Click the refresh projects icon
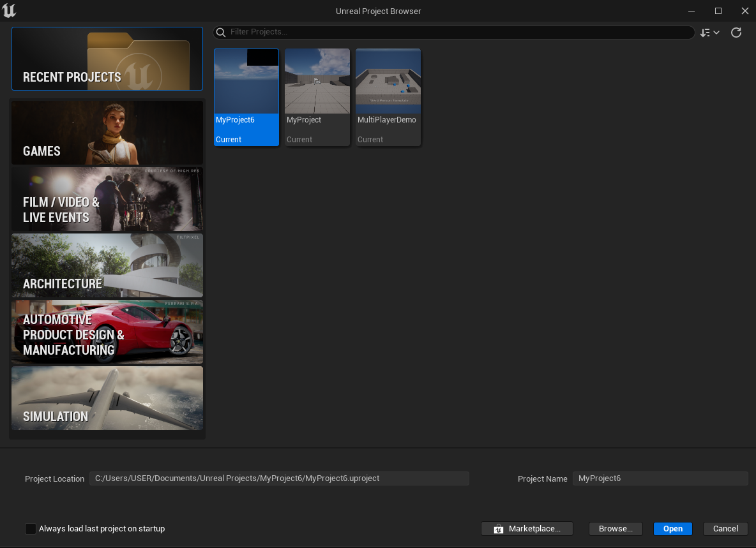This screenshot has width=756, height=548. (736, 32)
